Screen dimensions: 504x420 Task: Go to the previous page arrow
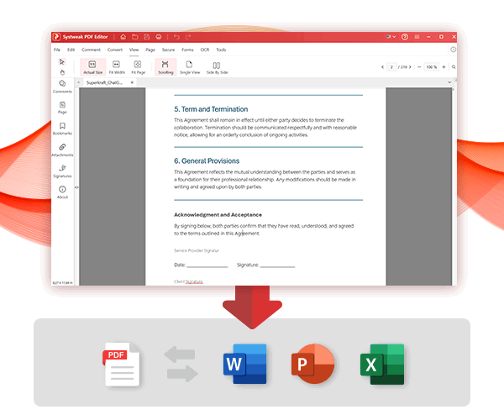[x=382, y=67]
